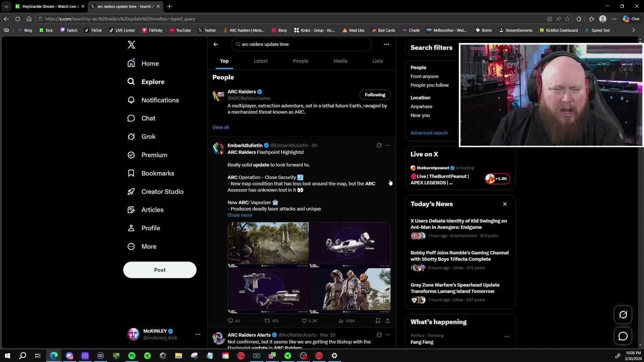Screen dimensions: 644x362
Task: Select Anywhere location filter
Action: tap(422, 107)
